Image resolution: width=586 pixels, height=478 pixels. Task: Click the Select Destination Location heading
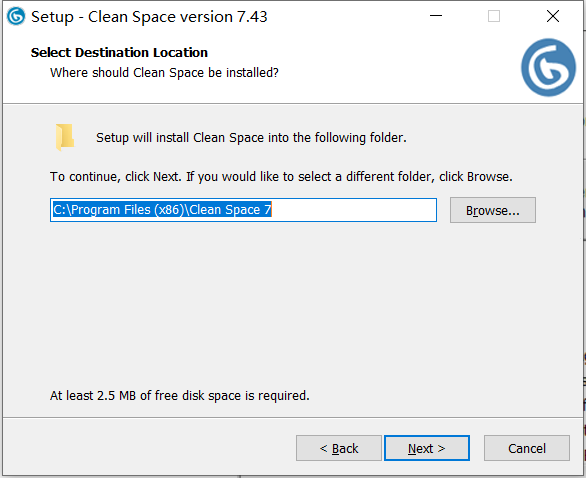tap(119, 53)
